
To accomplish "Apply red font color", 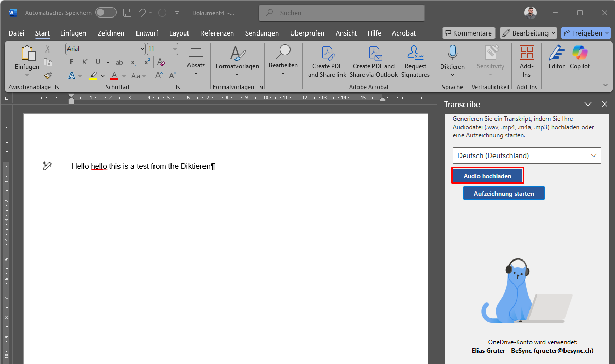I will 114,75.
